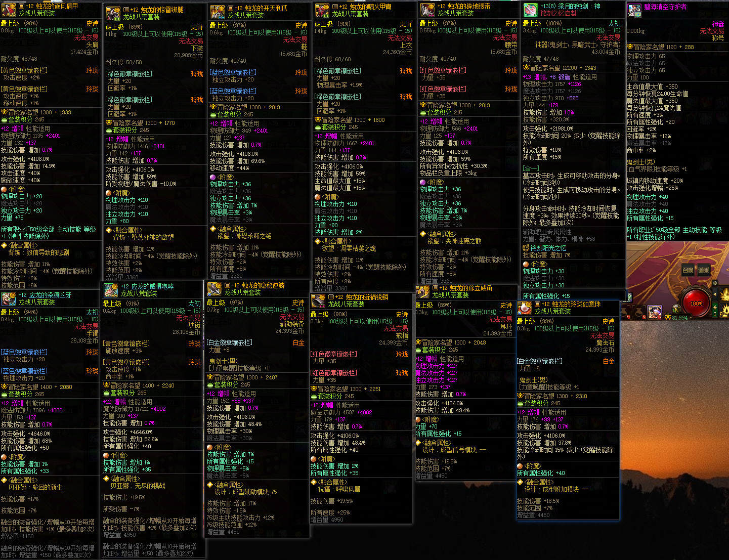Image resolution: width=729 pixels, height=560 pixels.
Task: Click the text 设计：成型辅助模块 75
Action: point(246,492)
